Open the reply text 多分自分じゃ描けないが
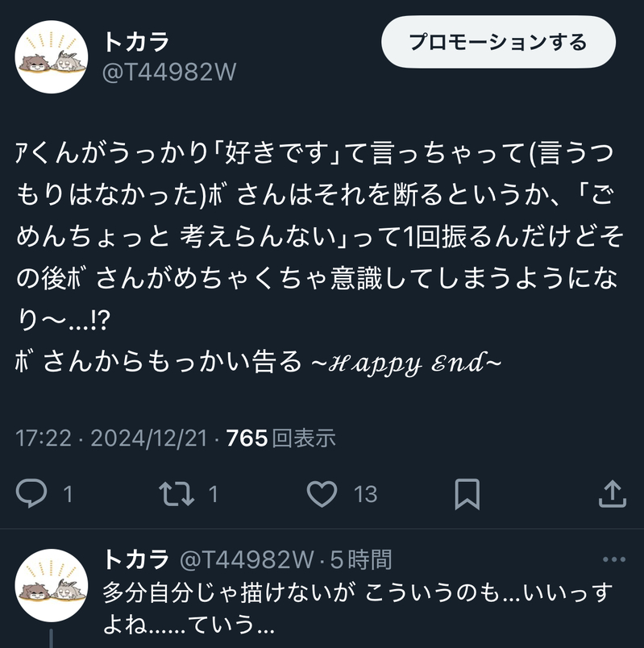 coord(229,592)
